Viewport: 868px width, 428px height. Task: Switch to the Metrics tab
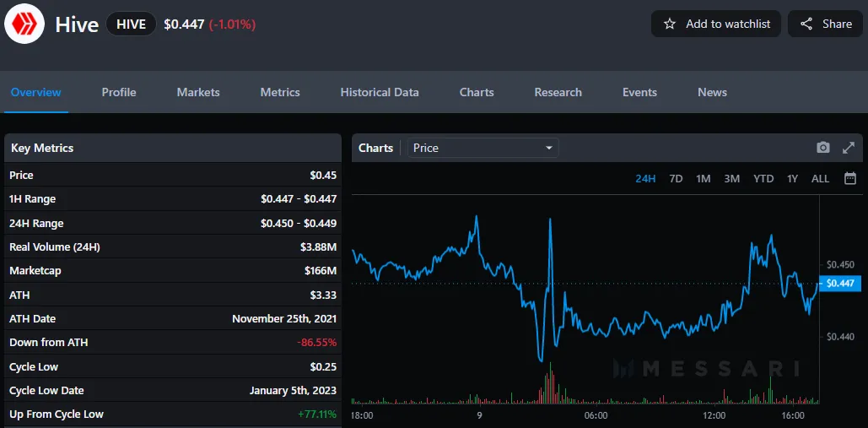[280, 93]
